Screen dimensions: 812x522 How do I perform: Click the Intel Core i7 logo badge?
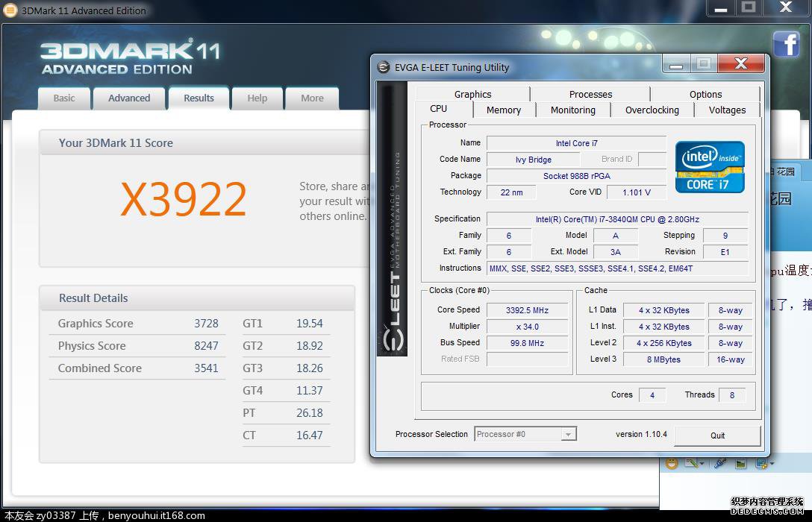pyautogui.click(x=710, y=167)
